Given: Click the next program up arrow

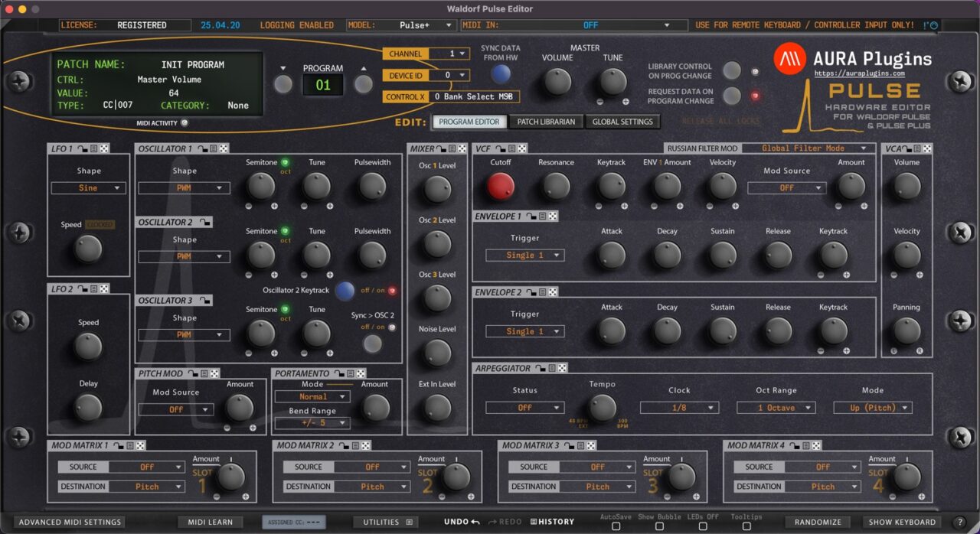Looking at the screenshot, I should pos(364,84).
